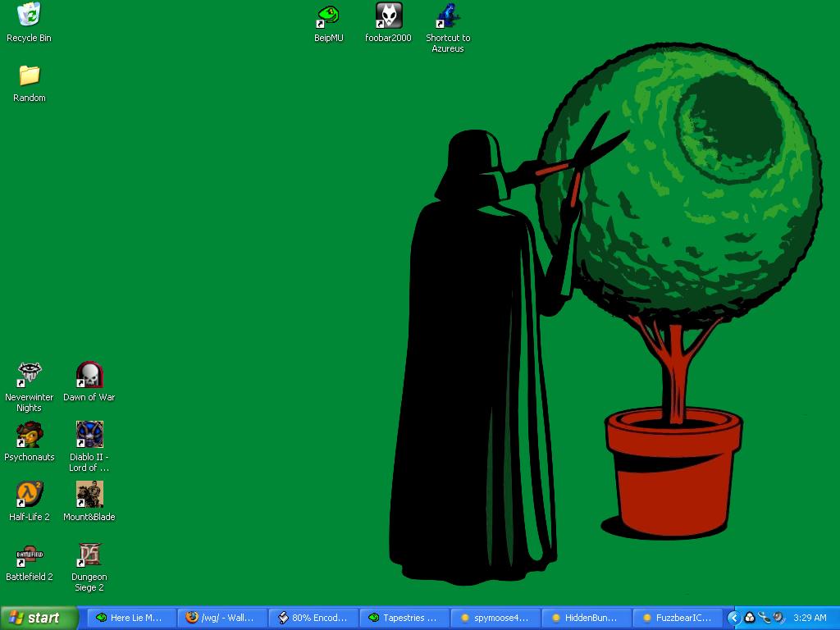This screenshot has width=840, height=630.
Task: Click the Shortcut to Azureus icon
Action: click(x=448, y=28)
